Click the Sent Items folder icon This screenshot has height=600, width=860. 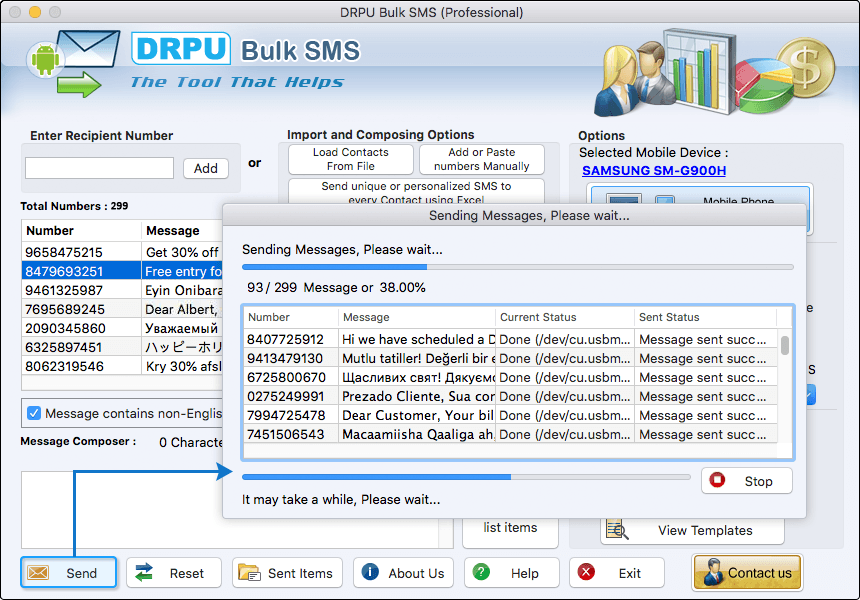point(250,573)
